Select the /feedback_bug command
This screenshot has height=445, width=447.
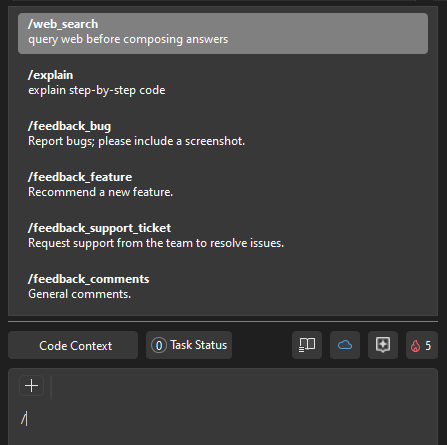(223, 134)
